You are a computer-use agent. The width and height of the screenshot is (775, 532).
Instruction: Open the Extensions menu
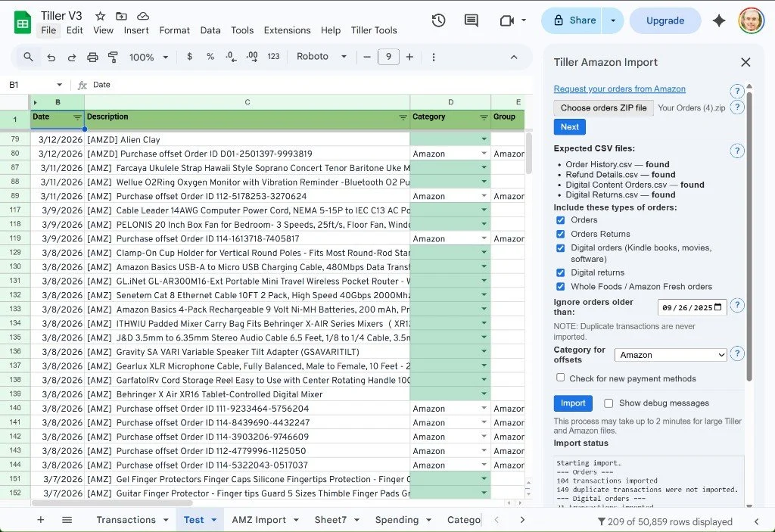(x=287, y=30)
